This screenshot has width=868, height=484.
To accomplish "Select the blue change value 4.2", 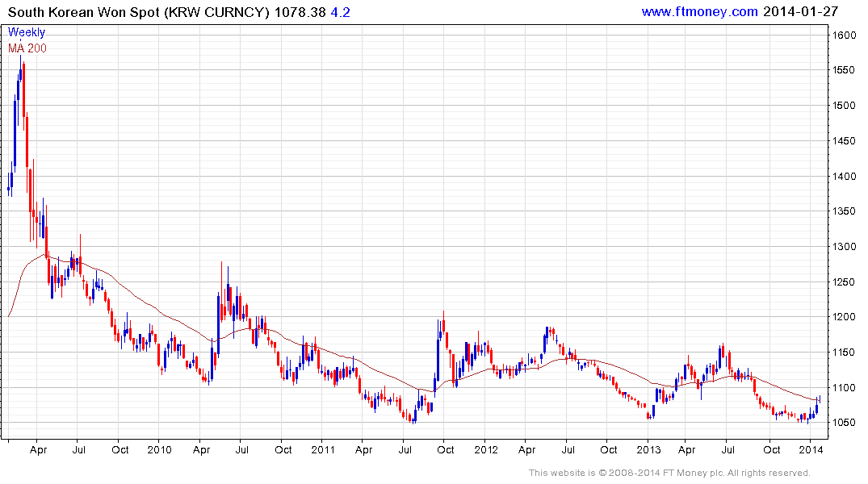I will coord(341,12).
